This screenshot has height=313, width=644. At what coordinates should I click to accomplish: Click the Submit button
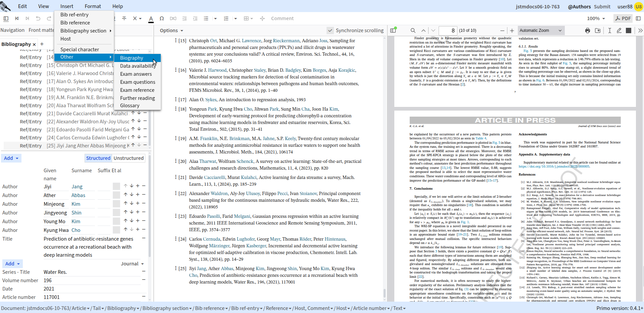point(602,7)
